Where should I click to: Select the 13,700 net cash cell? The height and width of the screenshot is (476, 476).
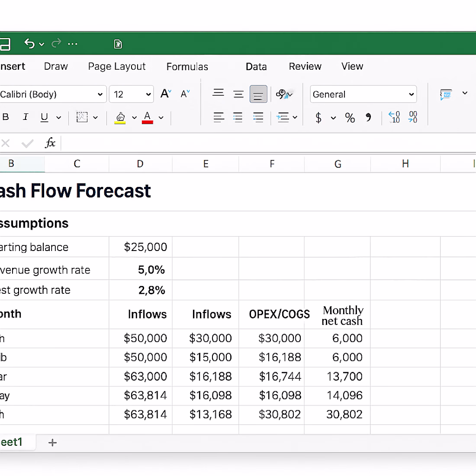pyautogui.click(x=338, y=376)
